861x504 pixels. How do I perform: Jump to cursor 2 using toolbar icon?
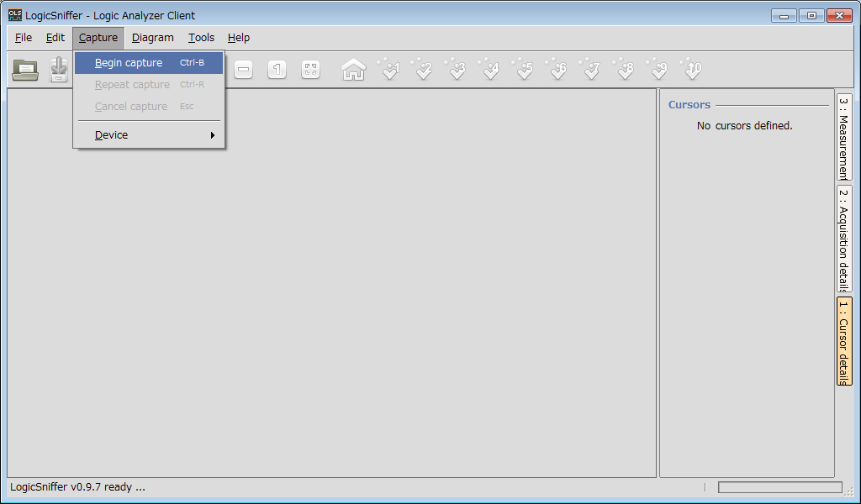click(x=423, y=69)
